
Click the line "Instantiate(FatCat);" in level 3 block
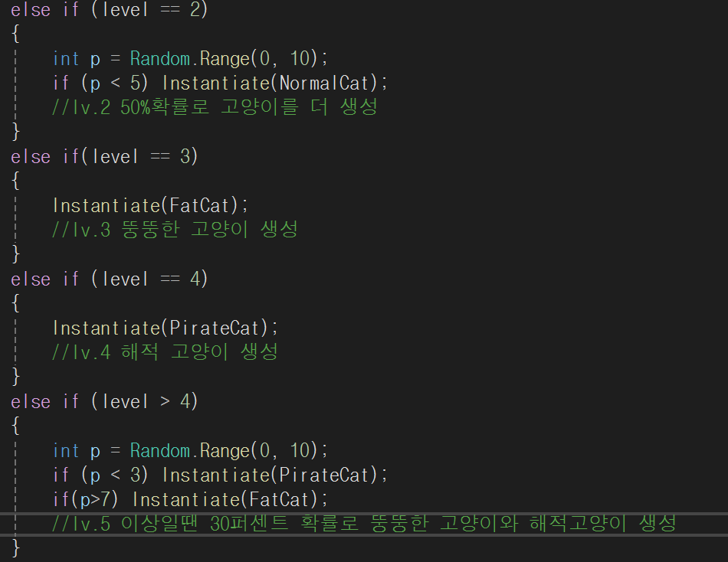tap(150, 206)
